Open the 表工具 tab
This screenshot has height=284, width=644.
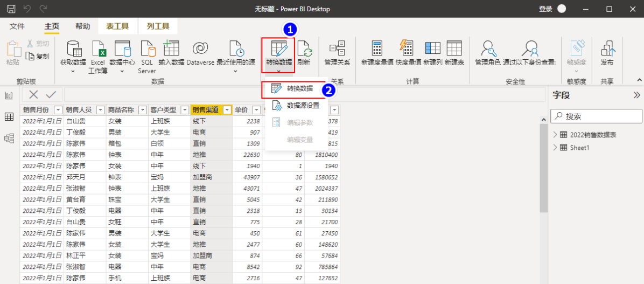pyautogui.click(x=117, y=26)
